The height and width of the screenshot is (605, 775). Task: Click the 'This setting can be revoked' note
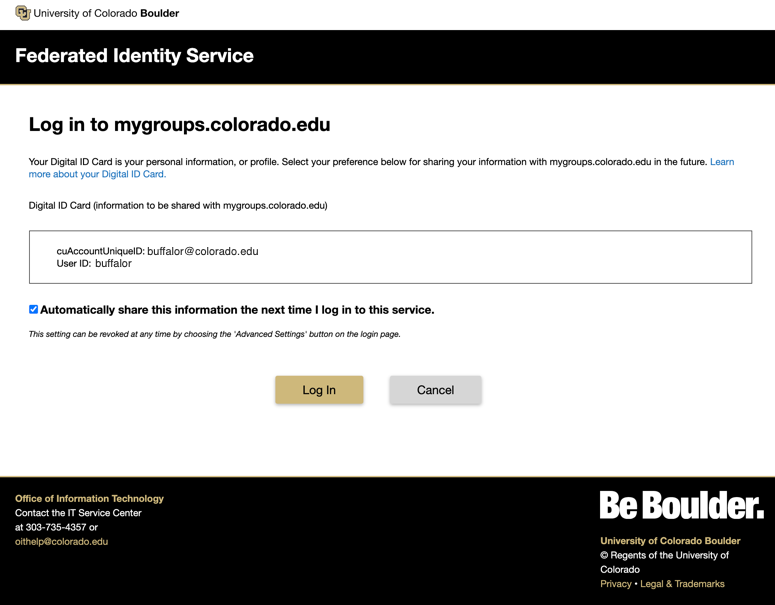coord(215,334)
